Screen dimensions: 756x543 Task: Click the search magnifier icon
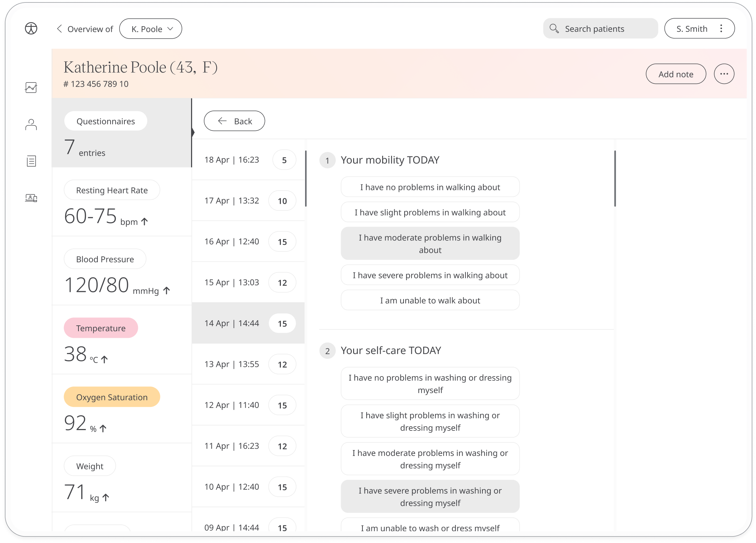click(x=554, y=28)
